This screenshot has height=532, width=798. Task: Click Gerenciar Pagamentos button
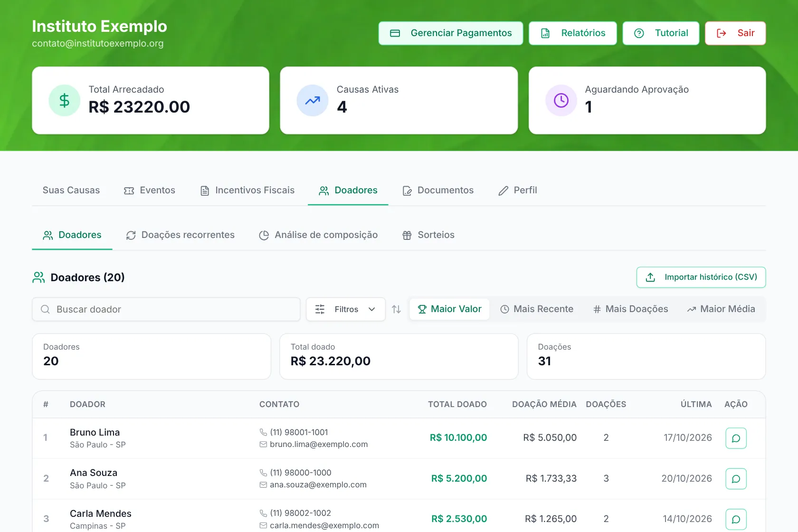(451, 33)
